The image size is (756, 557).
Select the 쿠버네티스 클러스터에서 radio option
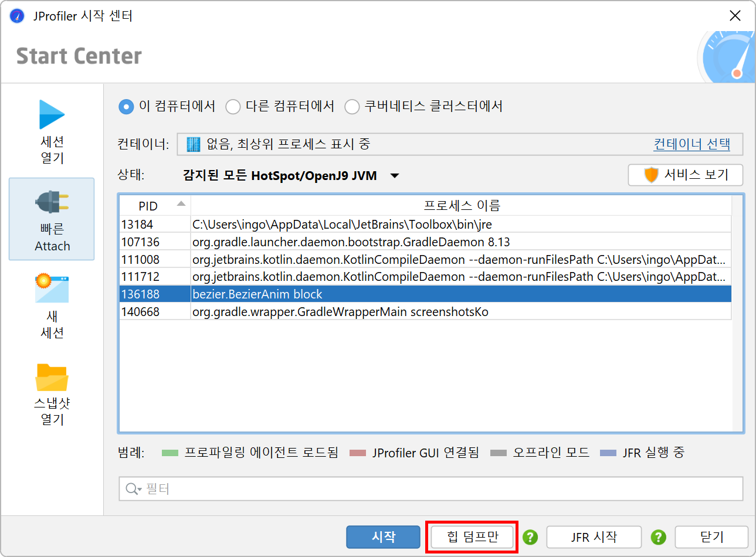423,107
